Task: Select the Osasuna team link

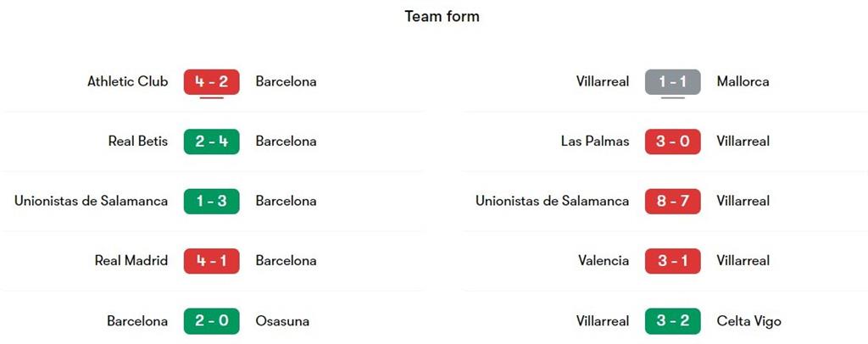Action: 282,321
